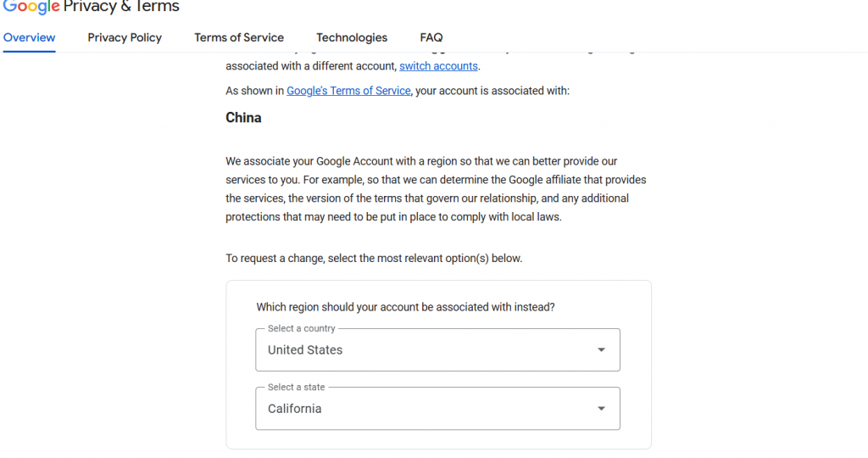Go to the Terms of Service tab
The width and height of the screenshot is (868, 458).
pyautogui.click(x=239, y=37)
